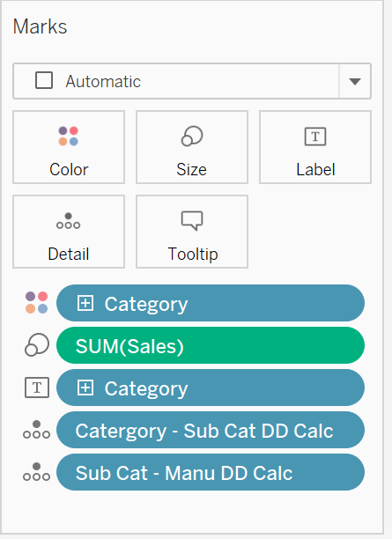
Task: Click the first Category pill text
Action: pyautogui.click(x=146, y=305)
